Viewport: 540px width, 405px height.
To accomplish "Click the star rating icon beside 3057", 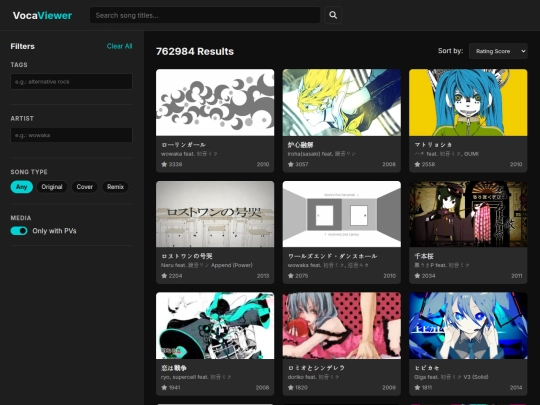I will [291, 164].
